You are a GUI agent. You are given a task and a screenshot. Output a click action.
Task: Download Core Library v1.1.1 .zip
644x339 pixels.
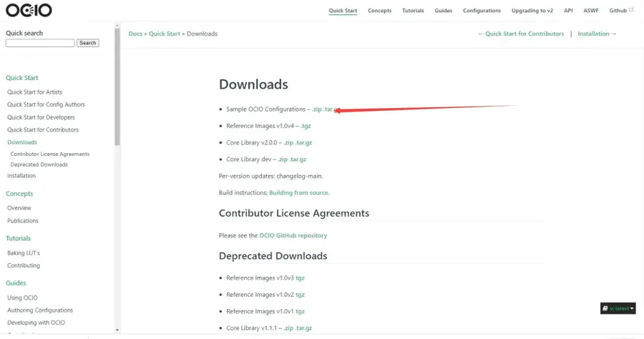pyautogui.click(x=288, y=328)
